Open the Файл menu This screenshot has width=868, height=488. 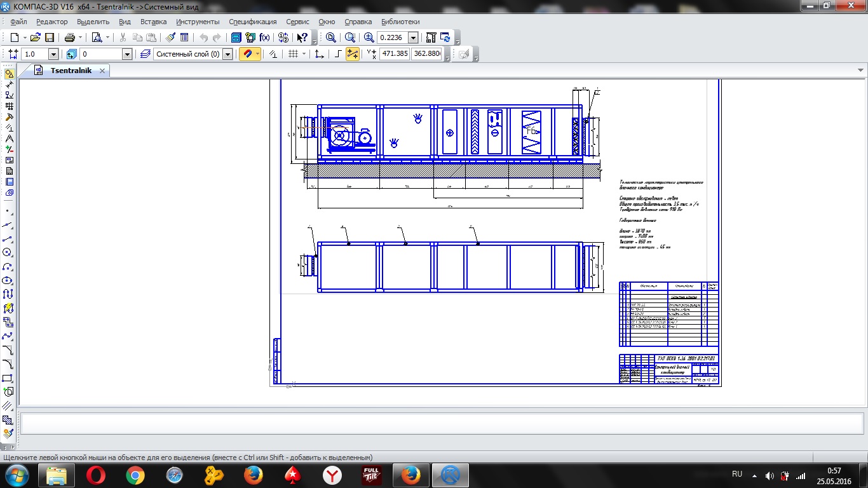click(18, 22)
